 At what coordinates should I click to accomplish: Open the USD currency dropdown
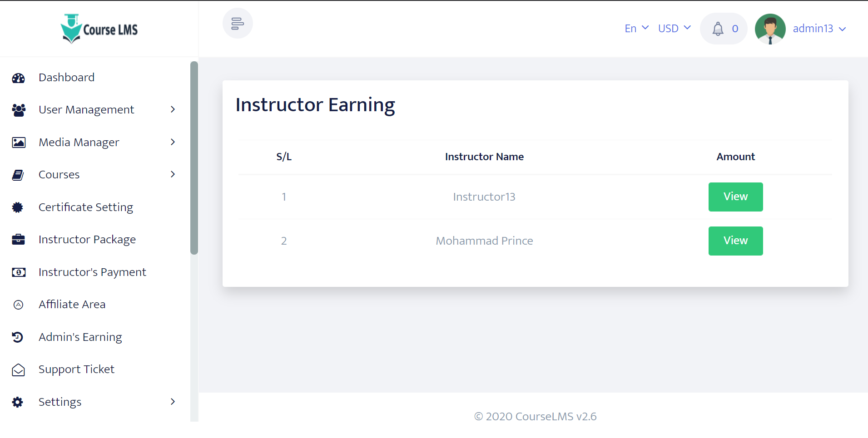674,28
